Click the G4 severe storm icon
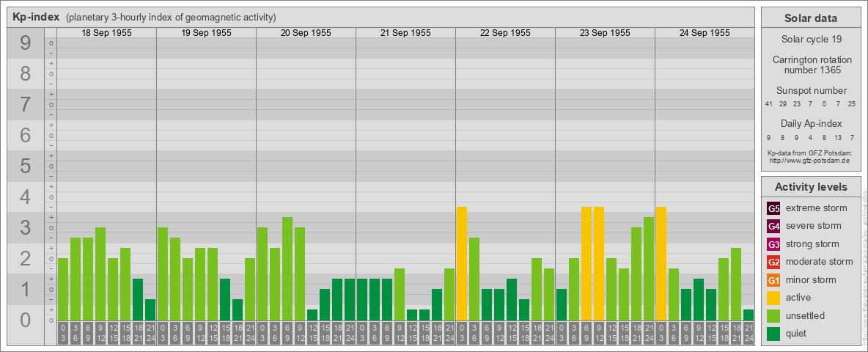The height and width of the screenshot is (352, 868). pyautogui.click(x=773, y=227)
